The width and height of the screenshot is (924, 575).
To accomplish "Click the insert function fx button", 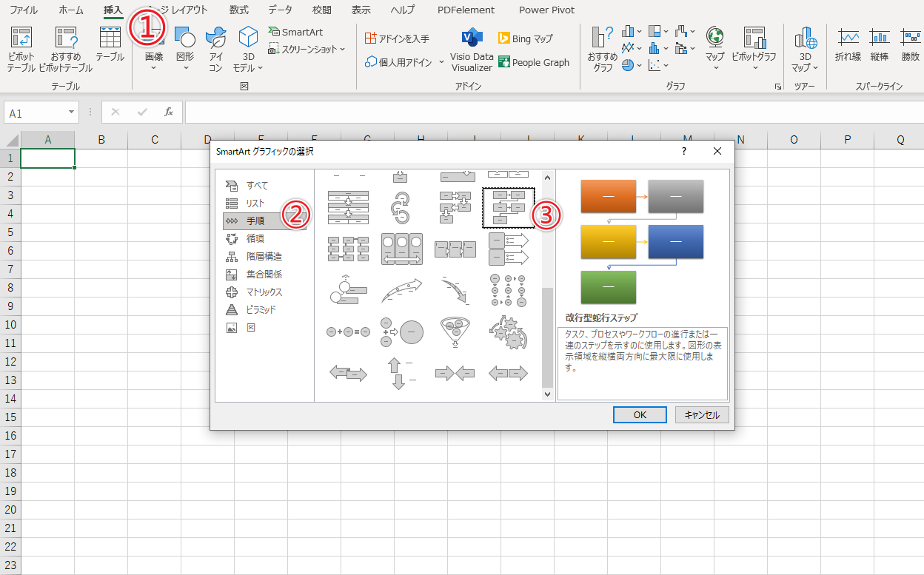I will pos(169,112).
